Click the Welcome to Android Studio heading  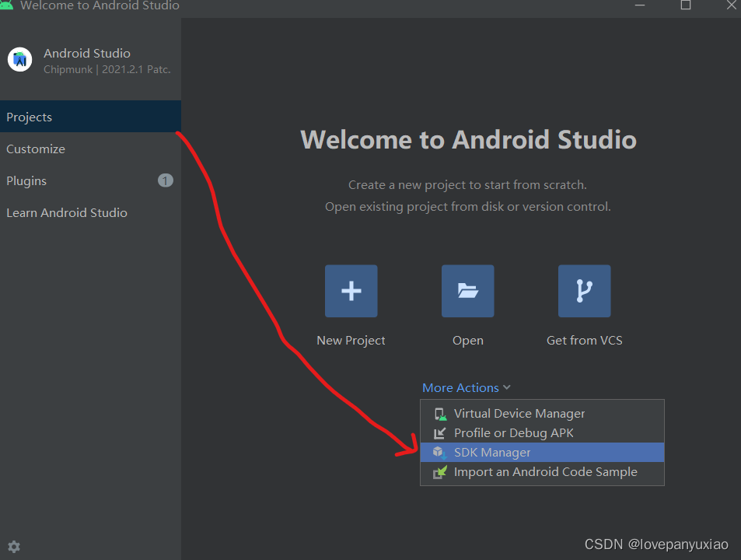(468, 140)
